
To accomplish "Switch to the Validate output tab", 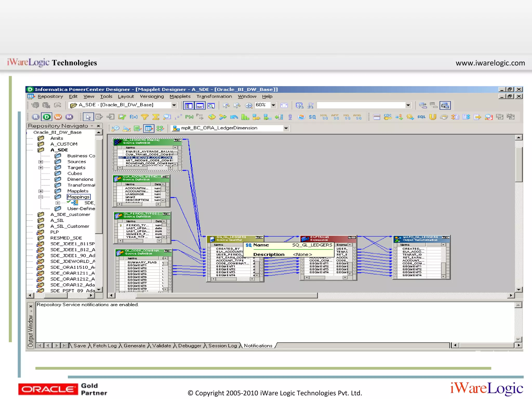I will click(x=162, y=345).
